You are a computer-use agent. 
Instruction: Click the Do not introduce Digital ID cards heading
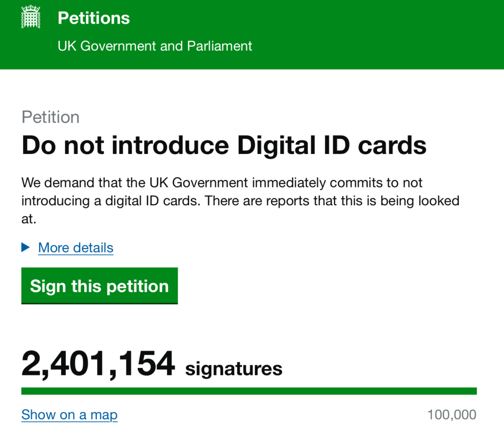pos(224,146)
